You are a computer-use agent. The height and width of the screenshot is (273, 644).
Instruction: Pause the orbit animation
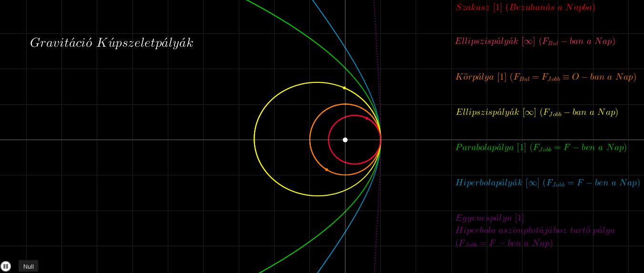pos(6,266)
